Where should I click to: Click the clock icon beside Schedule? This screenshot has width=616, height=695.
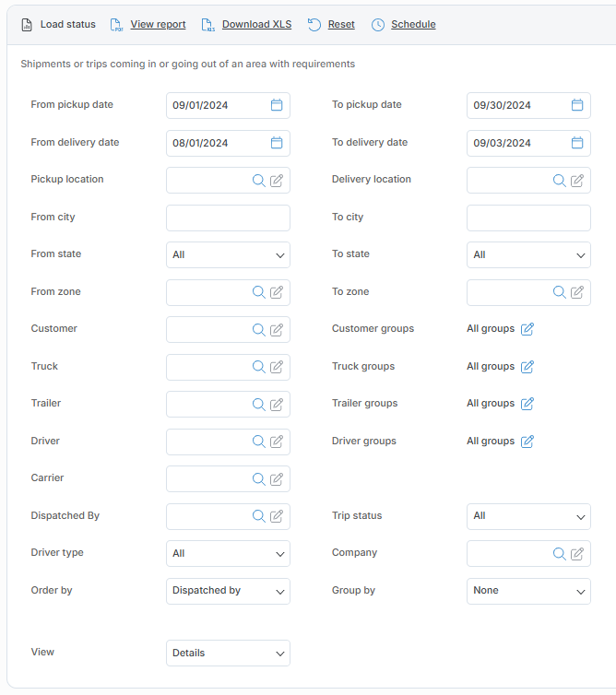[378, 25]
